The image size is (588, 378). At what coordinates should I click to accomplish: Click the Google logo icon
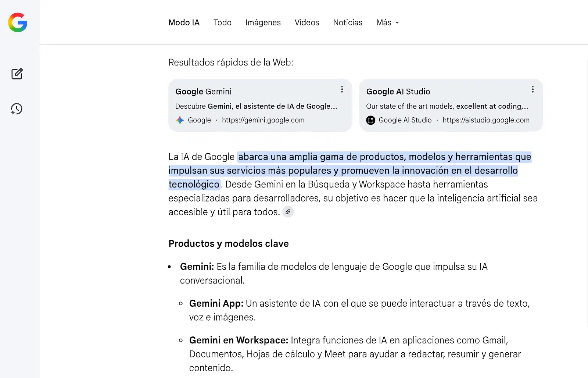point(18,22)
